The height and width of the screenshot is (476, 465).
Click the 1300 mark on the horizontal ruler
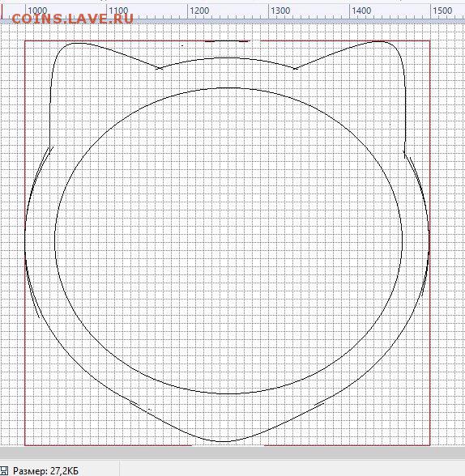(280, 11)
